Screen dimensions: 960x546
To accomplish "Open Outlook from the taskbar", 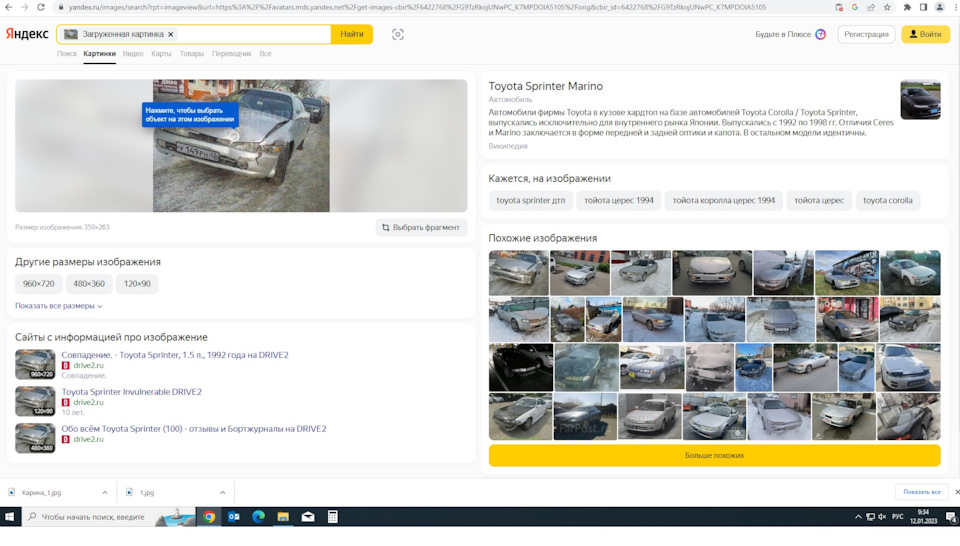I will pyautogui.click(x=234, y=517).
